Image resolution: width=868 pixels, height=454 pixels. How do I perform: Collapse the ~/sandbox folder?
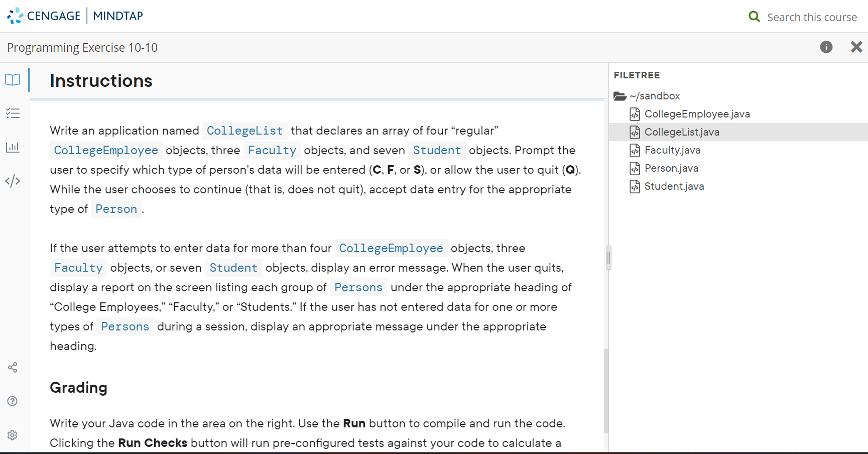pos(654,95)
